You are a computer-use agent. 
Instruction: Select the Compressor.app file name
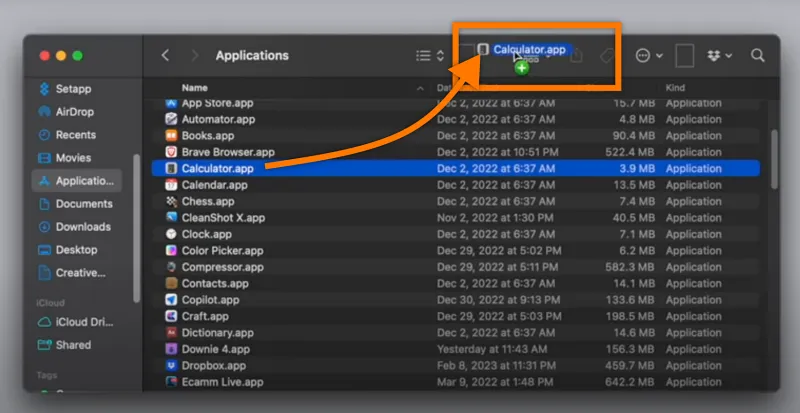tap(222, 267)
